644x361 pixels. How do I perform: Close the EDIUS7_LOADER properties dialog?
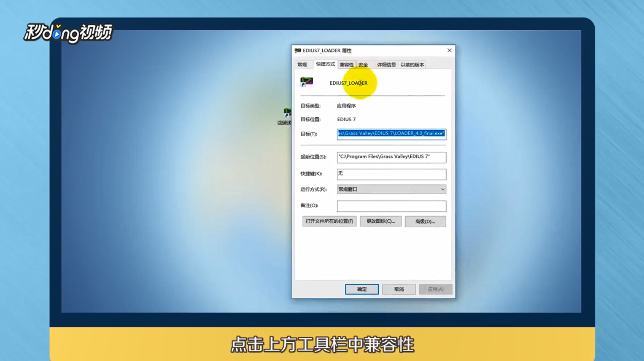tap(449, 50)
